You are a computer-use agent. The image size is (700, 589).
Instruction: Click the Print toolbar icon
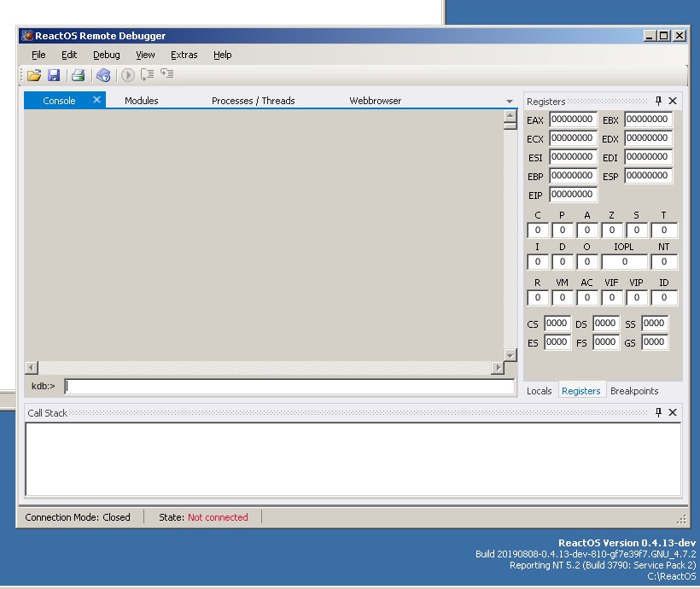tap(79, 75)
